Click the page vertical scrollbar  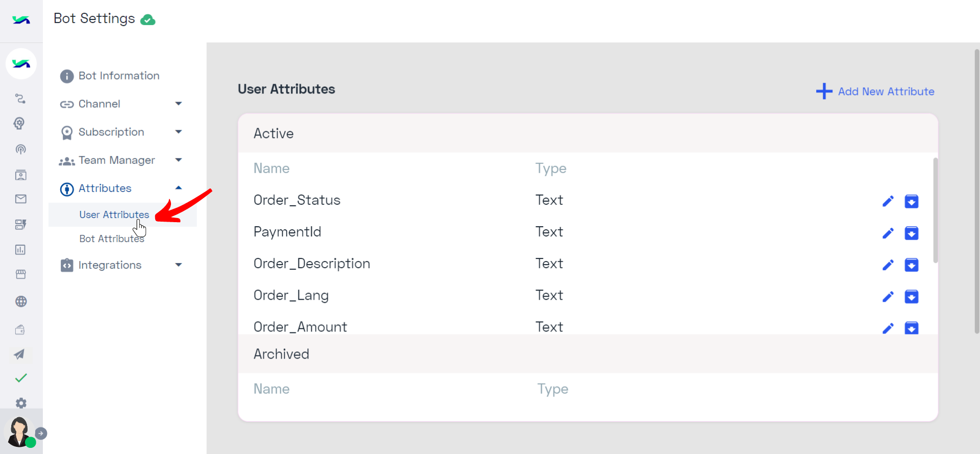(x=976, y=192)
